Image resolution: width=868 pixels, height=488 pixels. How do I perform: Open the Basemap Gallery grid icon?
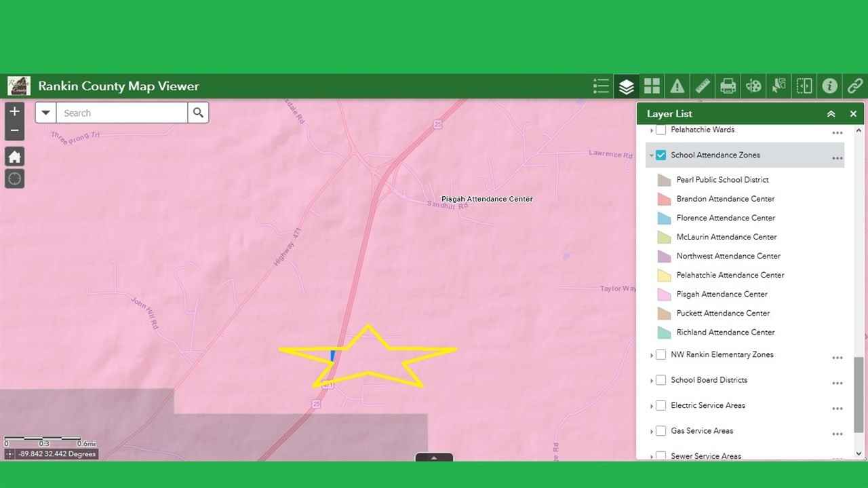tap(652, 86)
